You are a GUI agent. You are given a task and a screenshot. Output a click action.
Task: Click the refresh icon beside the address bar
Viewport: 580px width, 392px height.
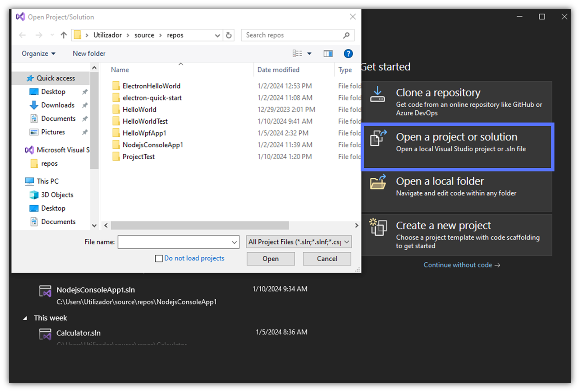[x=229, y=35]
